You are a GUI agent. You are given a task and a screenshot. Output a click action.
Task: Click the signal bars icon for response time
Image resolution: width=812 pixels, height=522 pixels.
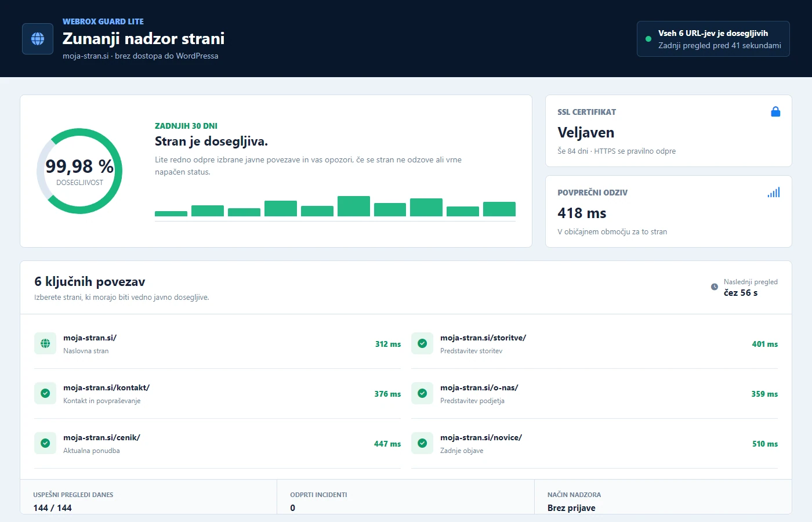click(x=774, y=193)
